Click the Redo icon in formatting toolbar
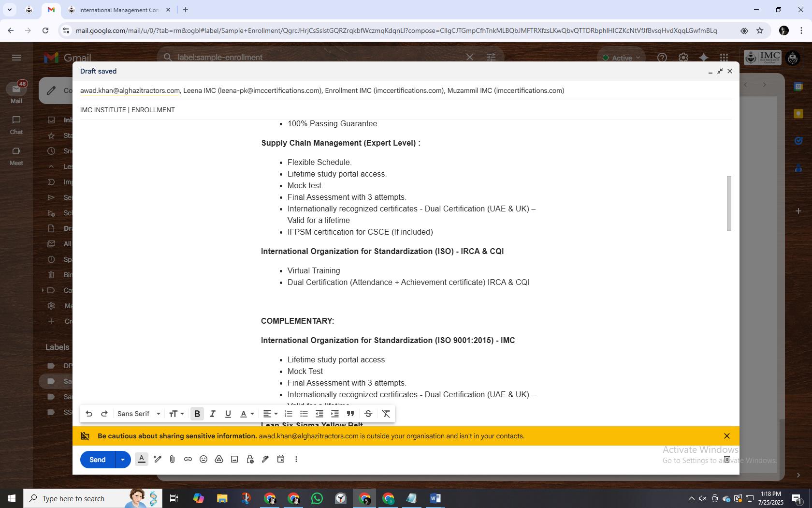Screen dimensions: 812x508 104,414
